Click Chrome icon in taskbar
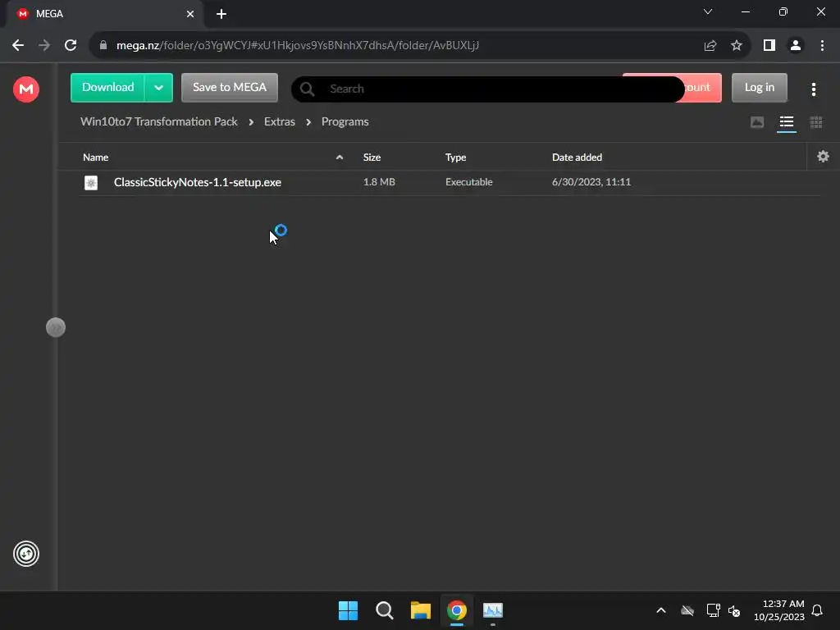This screenshot has height=630, width=840. pos(456,610)
